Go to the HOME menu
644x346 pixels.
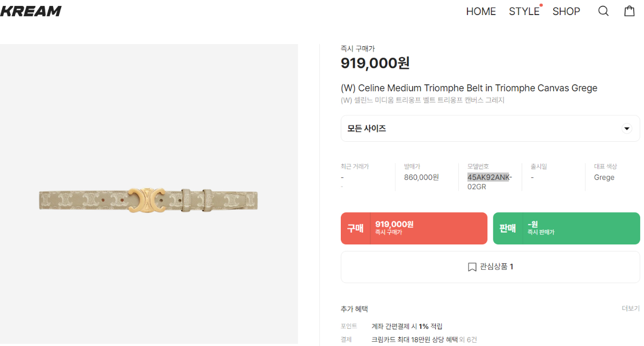(x=480, y=11)
